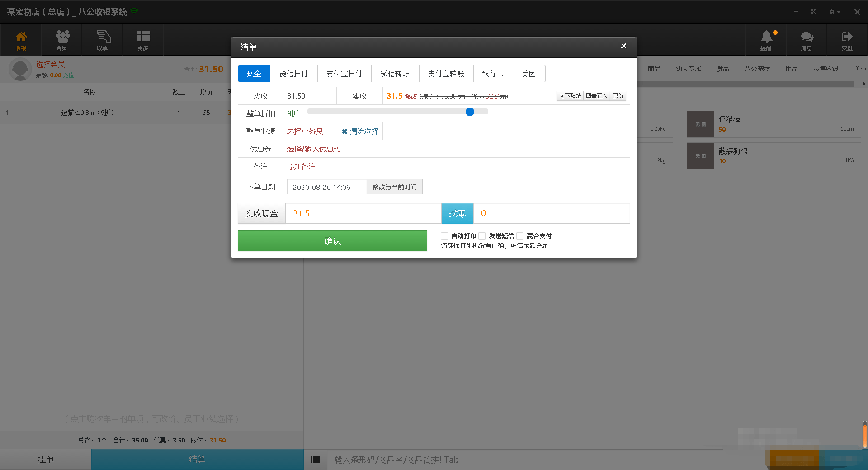This screenshot has width=868, height=470.
Task: Click the 应收 31.50 value
Action: tap(296, 96)
